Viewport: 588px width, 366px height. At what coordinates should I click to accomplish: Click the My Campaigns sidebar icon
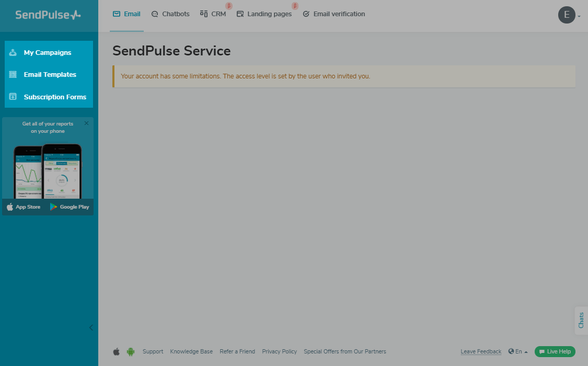13,52
